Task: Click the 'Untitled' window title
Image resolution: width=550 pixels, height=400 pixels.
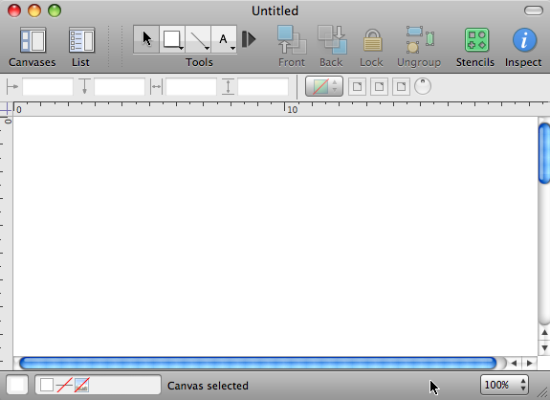Action: pos(275,11)
